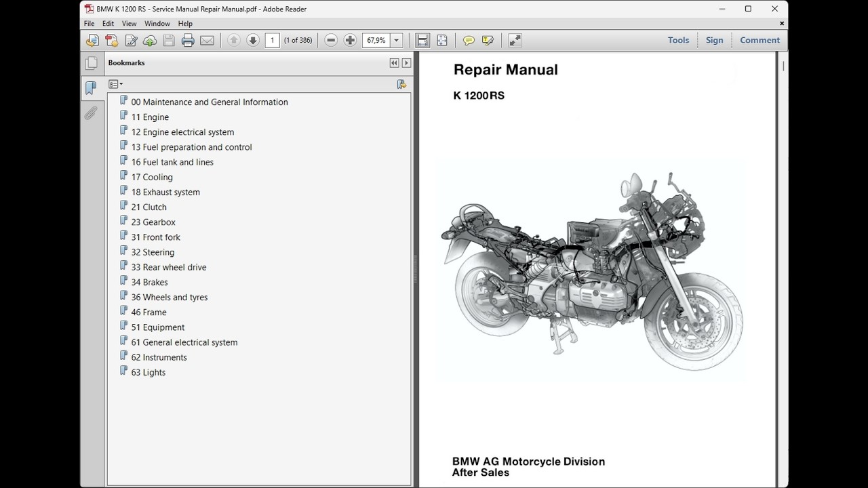Expand the bookmarks pane with the right arrow
Screen dimensions: 868x488
tap(406, 63)
